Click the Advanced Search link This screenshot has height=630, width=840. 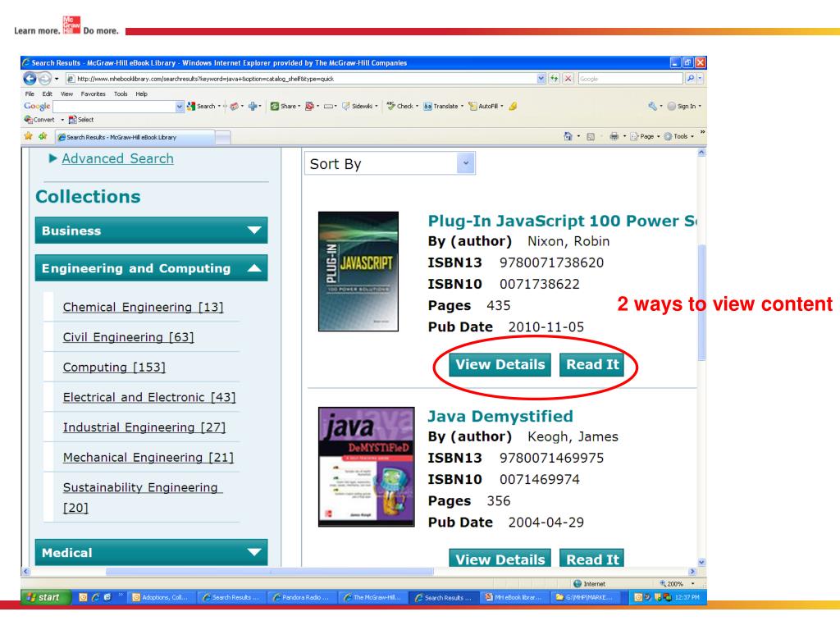click(x=117, y=158)
